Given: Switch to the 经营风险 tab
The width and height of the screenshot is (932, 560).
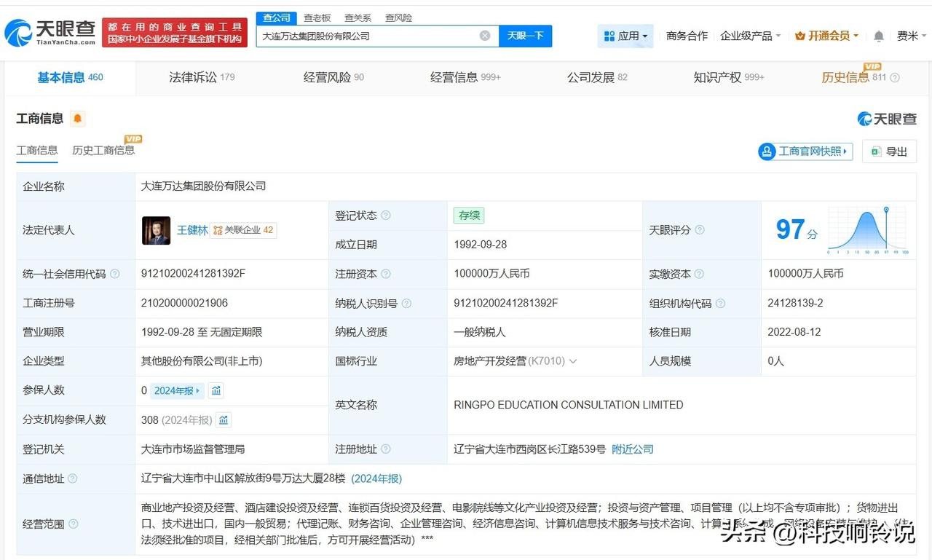Looking at the screenshot, I should [333, 78].
